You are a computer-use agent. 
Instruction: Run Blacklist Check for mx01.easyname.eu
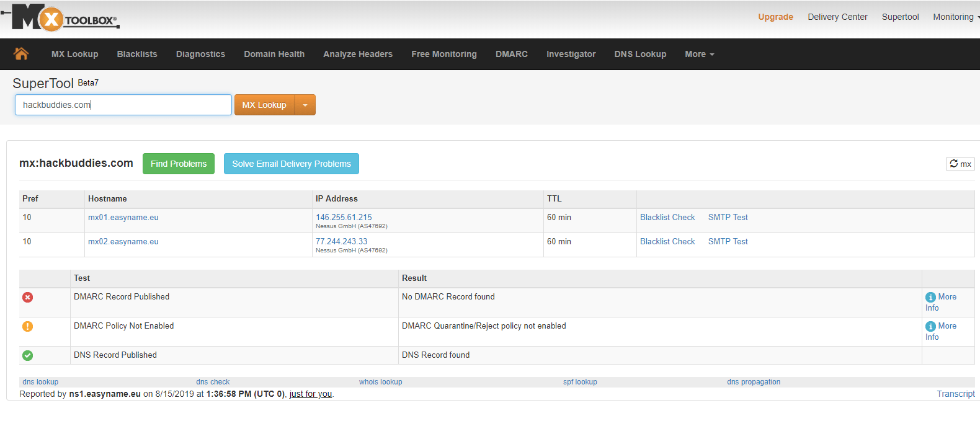pyautogui.click(x=667, y=218)
